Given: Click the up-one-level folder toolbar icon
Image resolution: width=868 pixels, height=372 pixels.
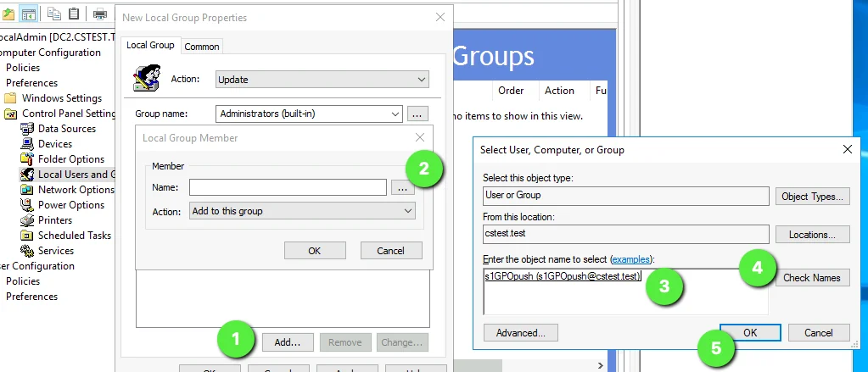Looking at the screenshot, I should (x=7, y=14).
